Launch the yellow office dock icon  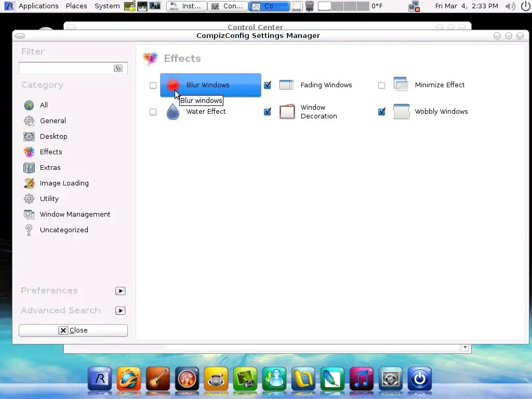(303, 379)
